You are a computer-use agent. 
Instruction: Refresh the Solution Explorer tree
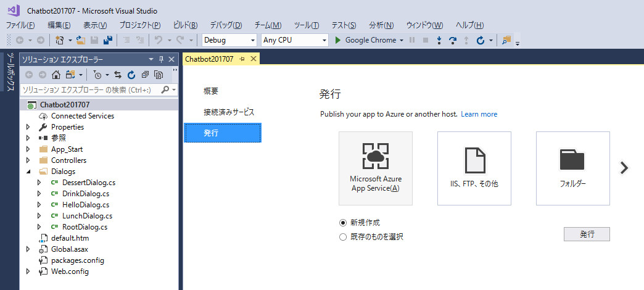tap(131, 75)
